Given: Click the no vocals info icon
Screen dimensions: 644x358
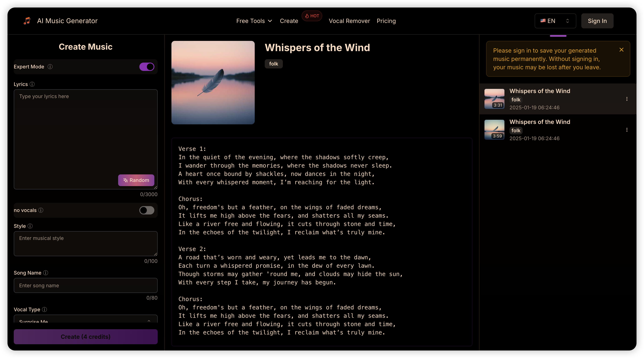Looking at the screenshot, I should click(41, 210).
